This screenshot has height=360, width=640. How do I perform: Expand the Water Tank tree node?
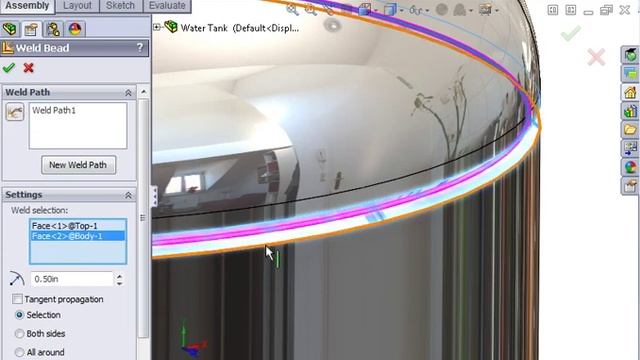tap(157, 27)
